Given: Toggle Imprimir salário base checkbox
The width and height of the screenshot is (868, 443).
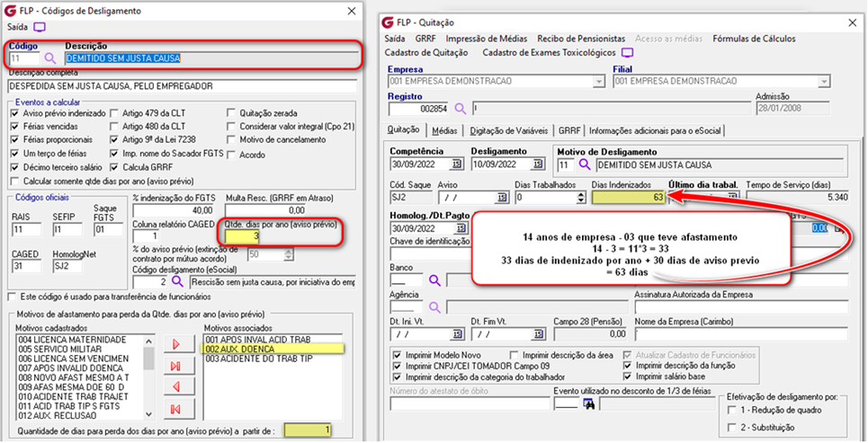Looking at the screenshot, I should coord(627,377).
